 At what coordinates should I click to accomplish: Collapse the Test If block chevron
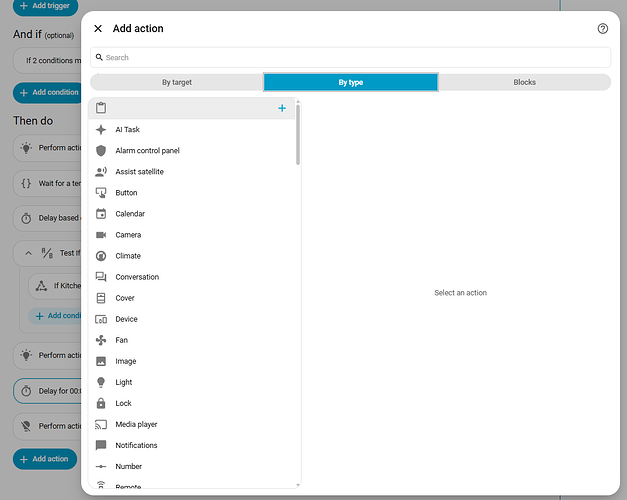coord(28,253)
